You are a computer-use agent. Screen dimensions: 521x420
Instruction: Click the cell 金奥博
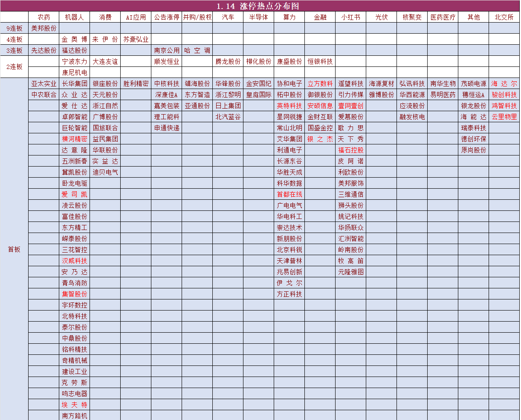[x=75, y=39]
